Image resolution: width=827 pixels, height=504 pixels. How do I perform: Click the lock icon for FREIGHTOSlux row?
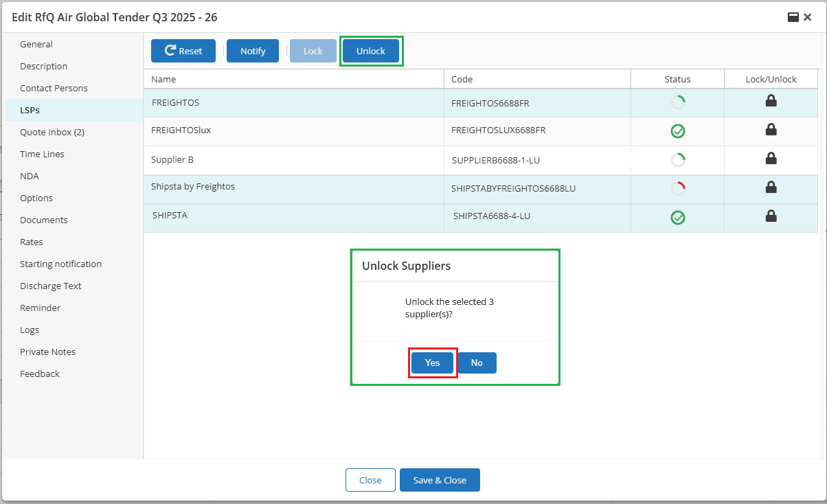(771, 130)
